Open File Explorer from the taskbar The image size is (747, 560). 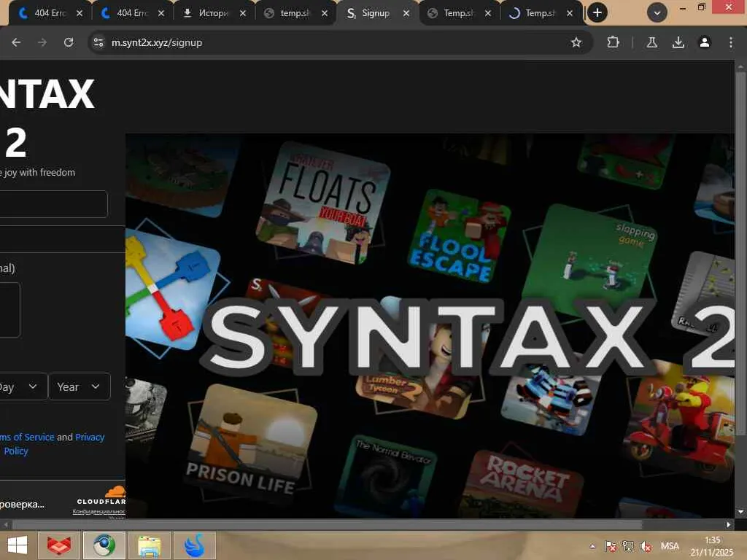pyautogui.click(x=150, y=545)
